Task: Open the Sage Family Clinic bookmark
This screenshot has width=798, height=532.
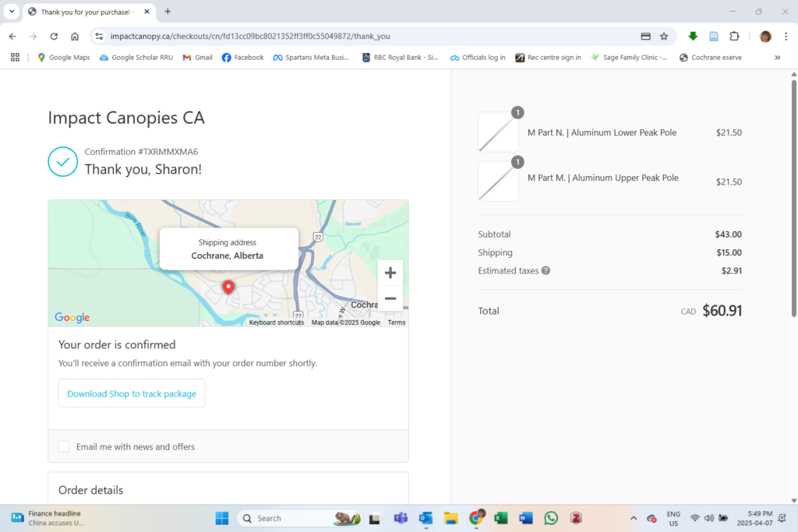Action: tap(629, 58)
